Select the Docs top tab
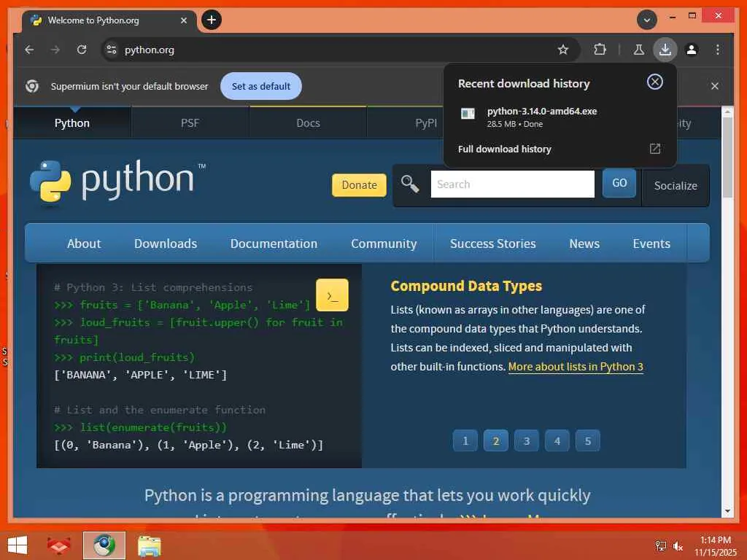The width and height of the screenshot is (747, 560). coord(308,122)
